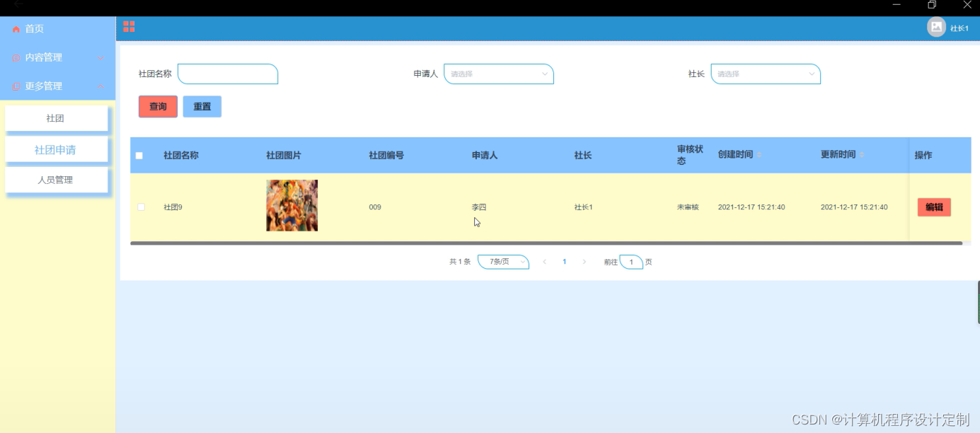Click the 未审核 status cell
Image resolution: width=980 pixels, height=433 pixels.
[x=688, y=207]
